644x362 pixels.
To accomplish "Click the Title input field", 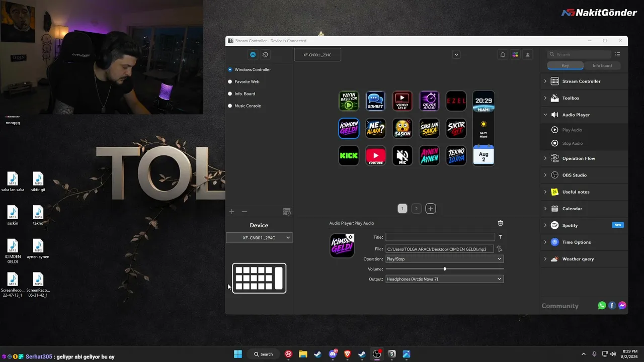I will click(x=440, y=237).
